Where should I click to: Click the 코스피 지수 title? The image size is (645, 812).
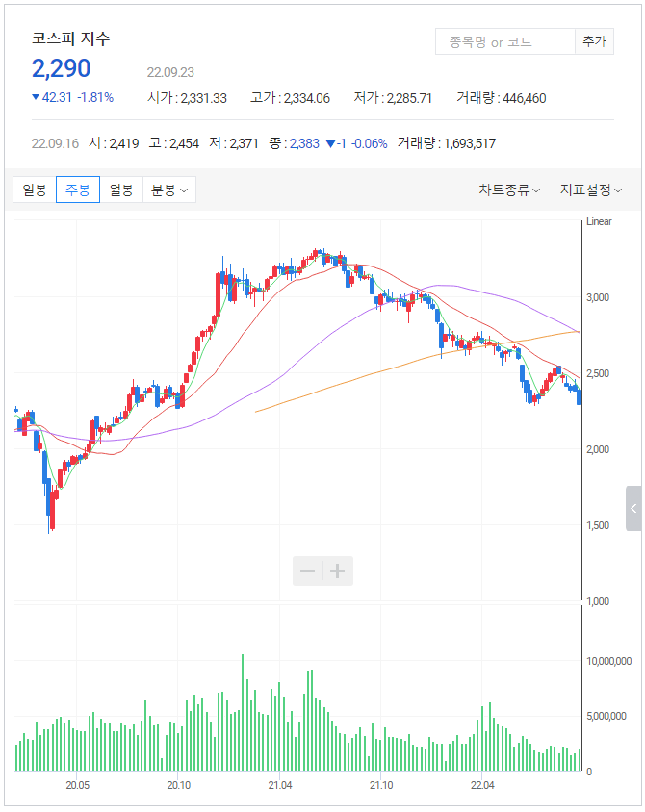(71, 38)
